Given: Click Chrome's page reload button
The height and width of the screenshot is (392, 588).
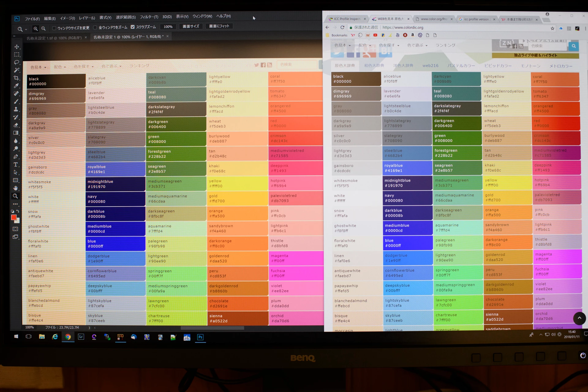Looking at the screenshot, I should point(342,27).
